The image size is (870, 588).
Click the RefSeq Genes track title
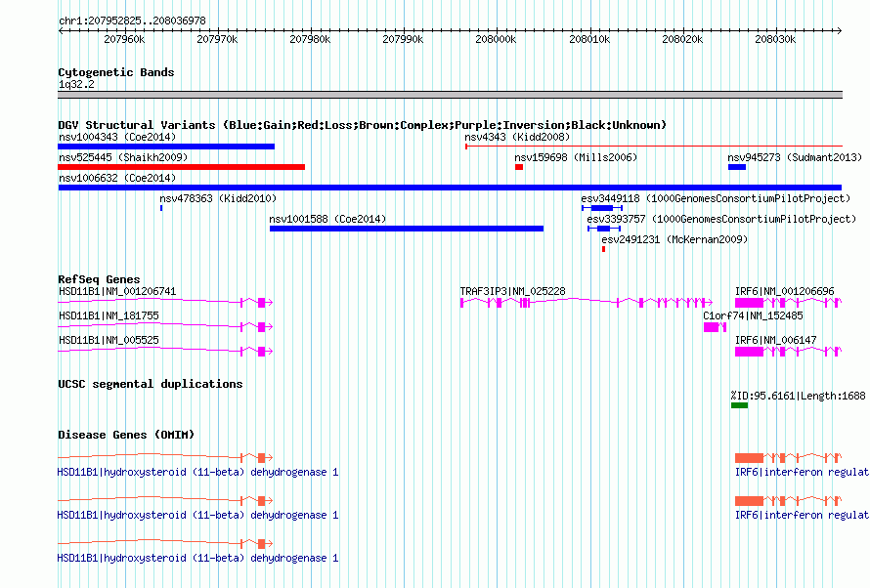pyautogui.click(x=99, y=278)
